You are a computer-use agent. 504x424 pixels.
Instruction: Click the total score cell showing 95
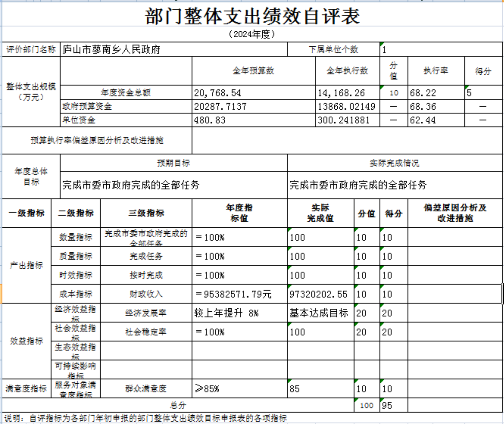(x=393, y=405)
